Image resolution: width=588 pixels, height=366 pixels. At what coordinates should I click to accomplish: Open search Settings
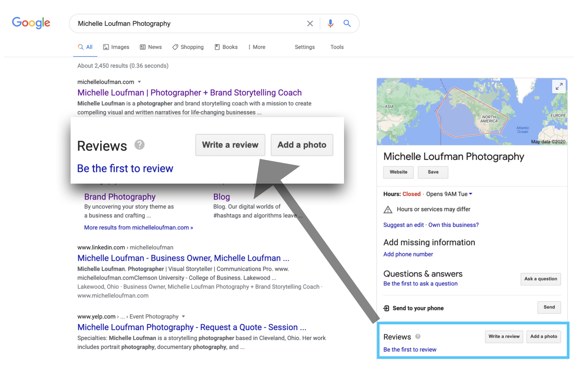[304, 47]
